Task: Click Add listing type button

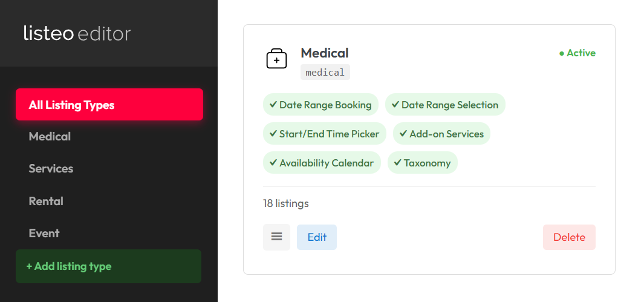Action: [x=108, y=266]
